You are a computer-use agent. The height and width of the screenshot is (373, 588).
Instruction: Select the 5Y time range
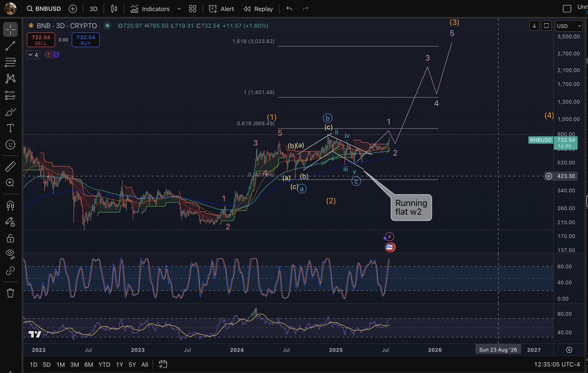click(132, 365)
